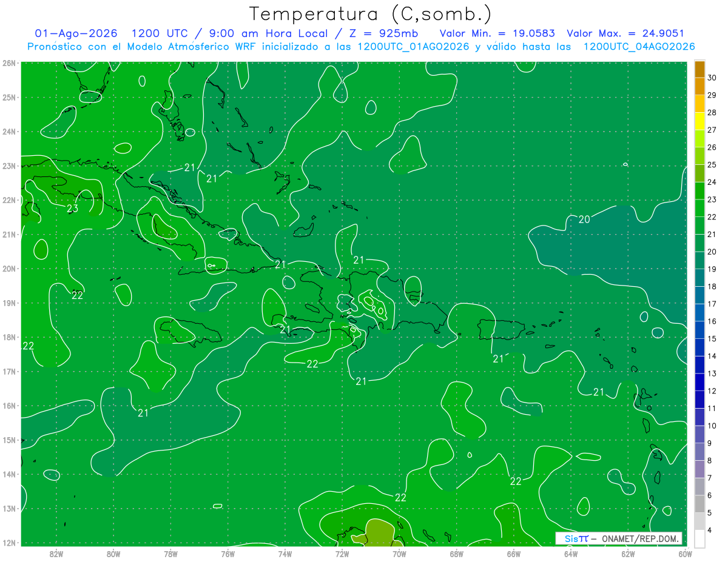Click the 'SisTT – ONAMET/REP.DOM.' label
Screen dimensions: 728x562
tap(619, 538)
